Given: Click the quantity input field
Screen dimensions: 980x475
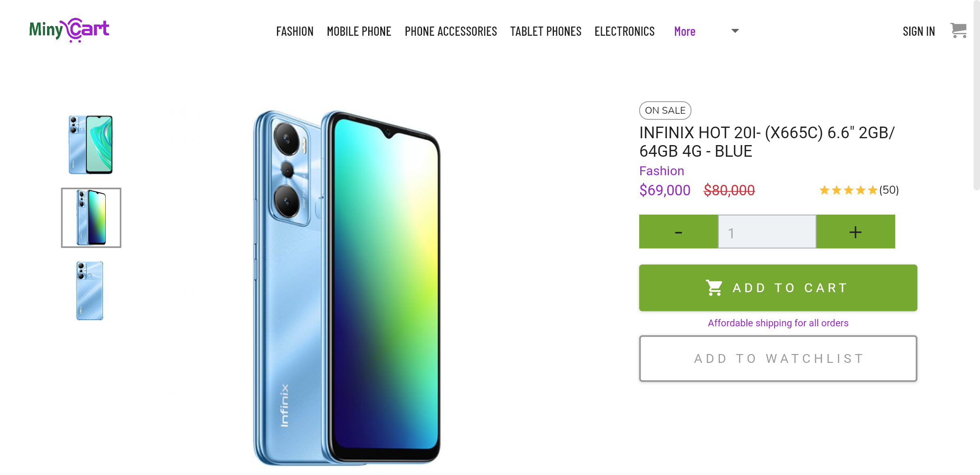Looking at the screenshot, I should click(x=767, y=231).
